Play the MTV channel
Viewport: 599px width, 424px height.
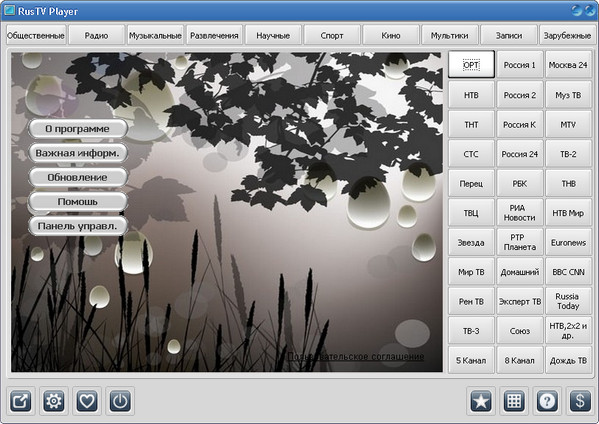pyautogui.click(x=568, y=124)
